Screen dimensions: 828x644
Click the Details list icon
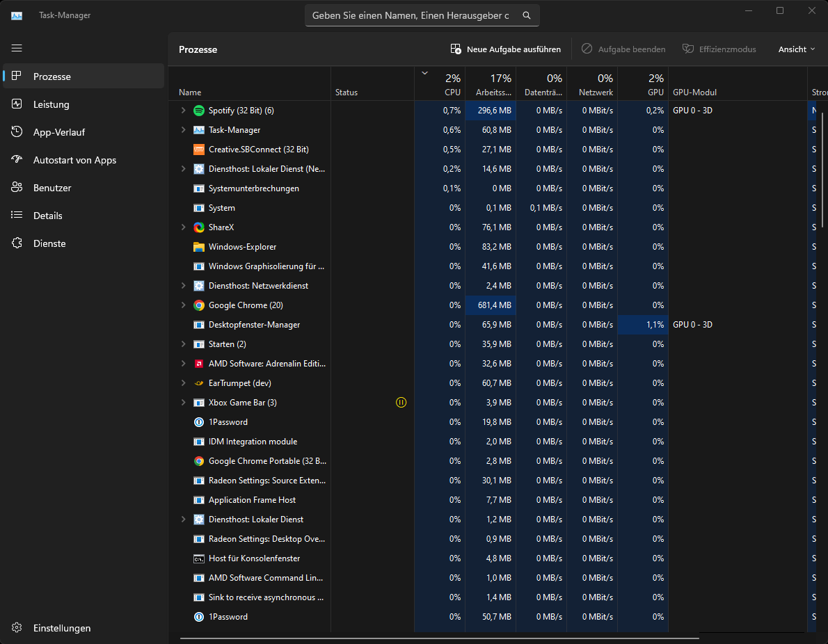point(17,215)
